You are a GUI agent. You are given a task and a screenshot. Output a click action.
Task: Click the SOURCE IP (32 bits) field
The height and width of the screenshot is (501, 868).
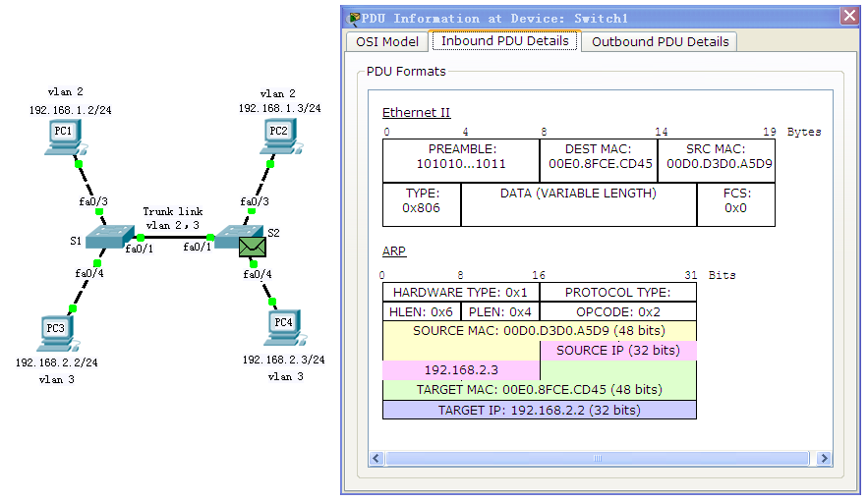(x=618, y=351)
